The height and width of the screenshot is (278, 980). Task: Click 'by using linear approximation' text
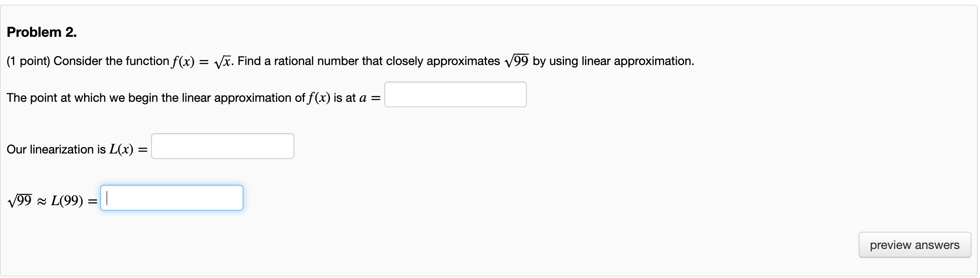tap(613, 61)
